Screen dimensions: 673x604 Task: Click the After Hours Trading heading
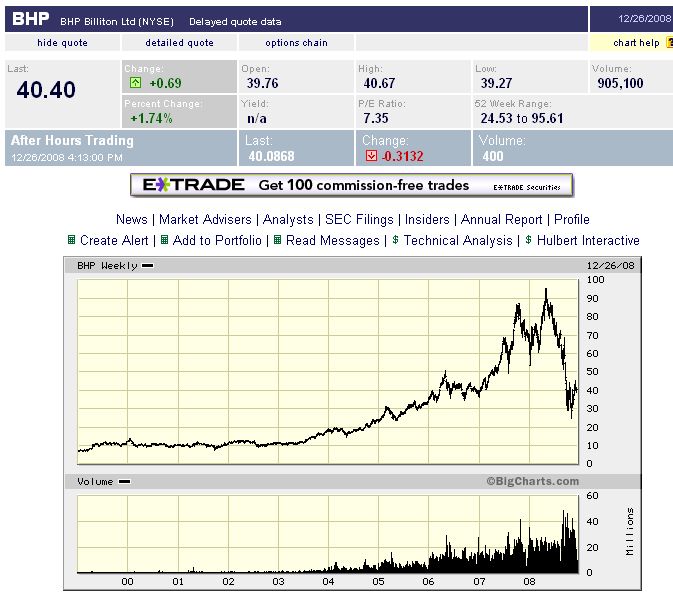point(72,140)
